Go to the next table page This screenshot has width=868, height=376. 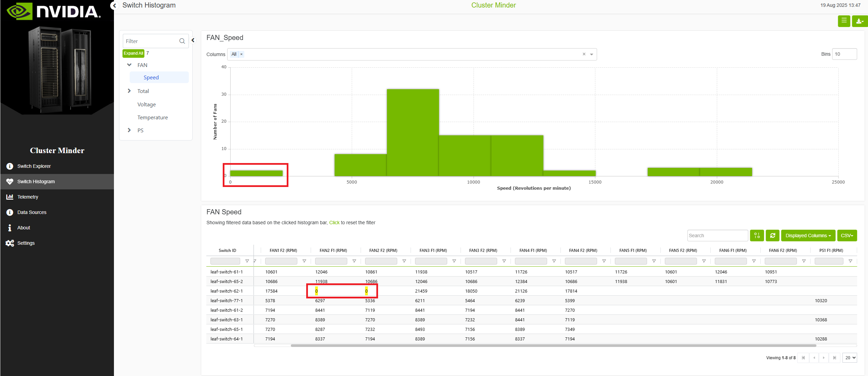coord(824,358)
